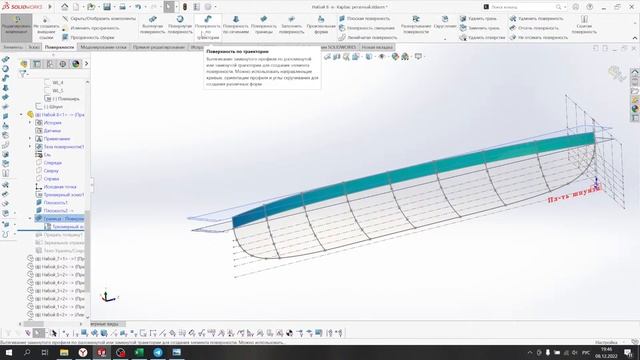640x360 pixels.
Task: Click Сшить поверхность tool
Action: pos(584,25)
